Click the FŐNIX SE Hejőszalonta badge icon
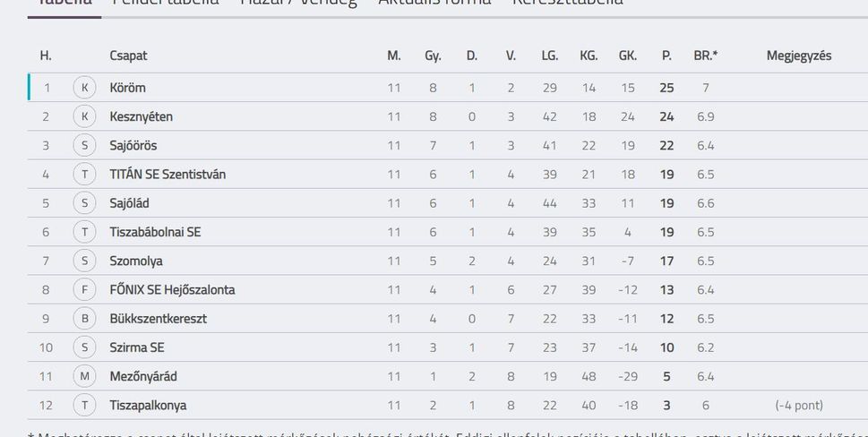 click(85, 289)
